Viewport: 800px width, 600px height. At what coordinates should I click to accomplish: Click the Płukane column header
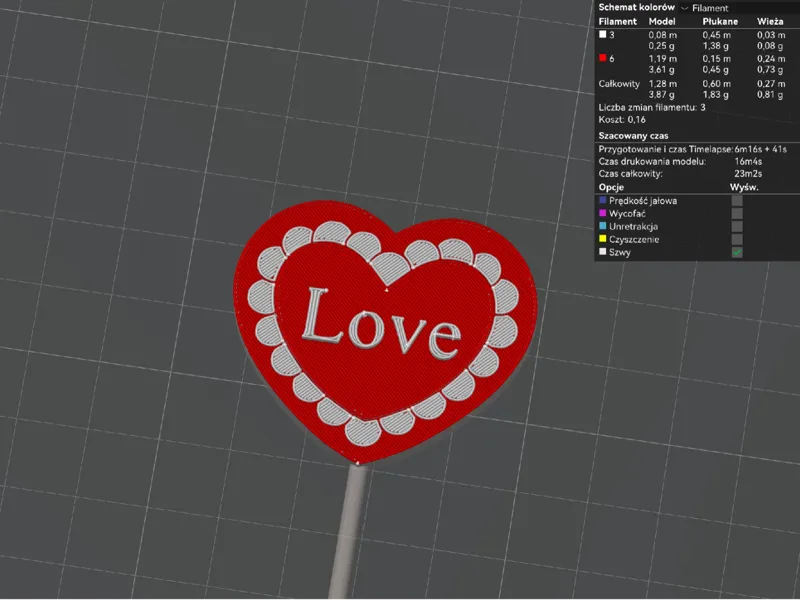(720, 21)
